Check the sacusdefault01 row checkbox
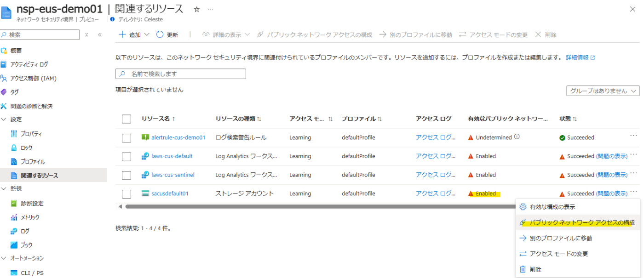 point(126,193)
